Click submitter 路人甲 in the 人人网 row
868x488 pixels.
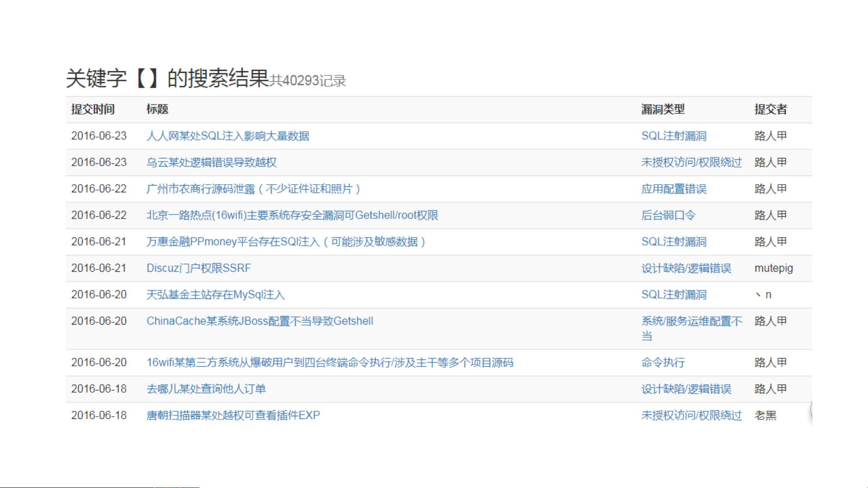pos(770,136)
